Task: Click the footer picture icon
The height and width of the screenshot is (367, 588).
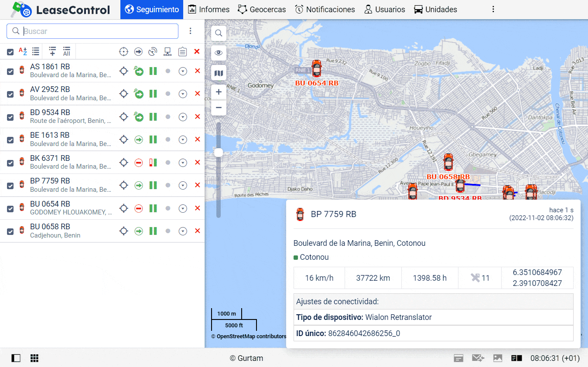Action: click(x=498, y=358)
